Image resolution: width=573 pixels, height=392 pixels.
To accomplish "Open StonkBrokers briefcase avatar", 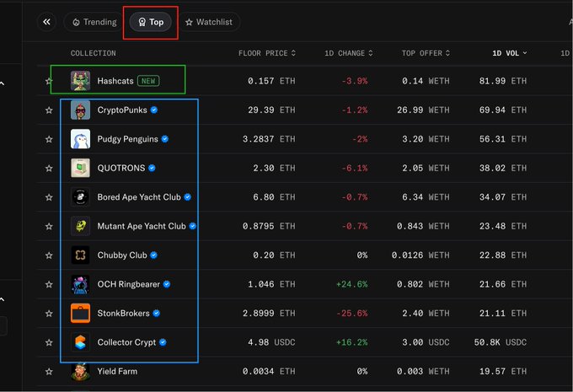I will [x=80, y=314].
